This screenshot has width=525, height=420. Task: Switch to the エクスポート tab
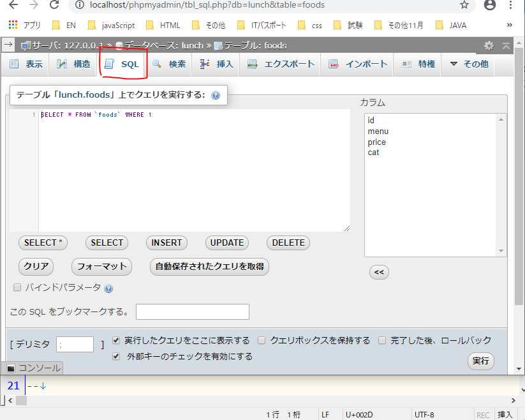coord(281,64)
